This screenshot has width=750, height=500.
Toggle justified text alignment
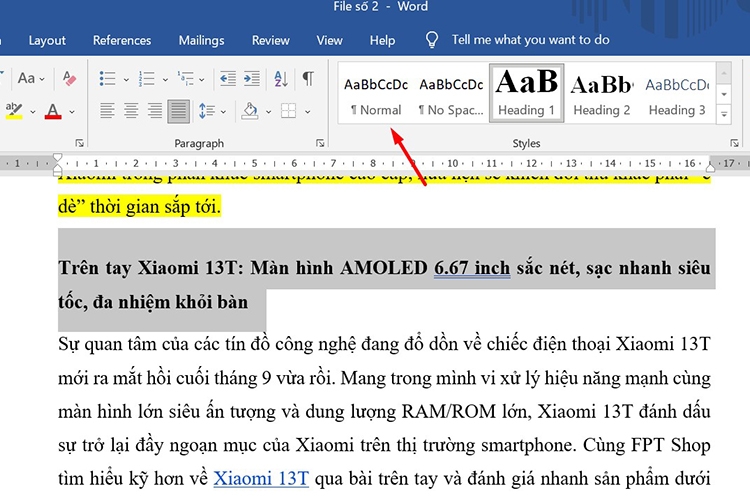tap(178, 111)
